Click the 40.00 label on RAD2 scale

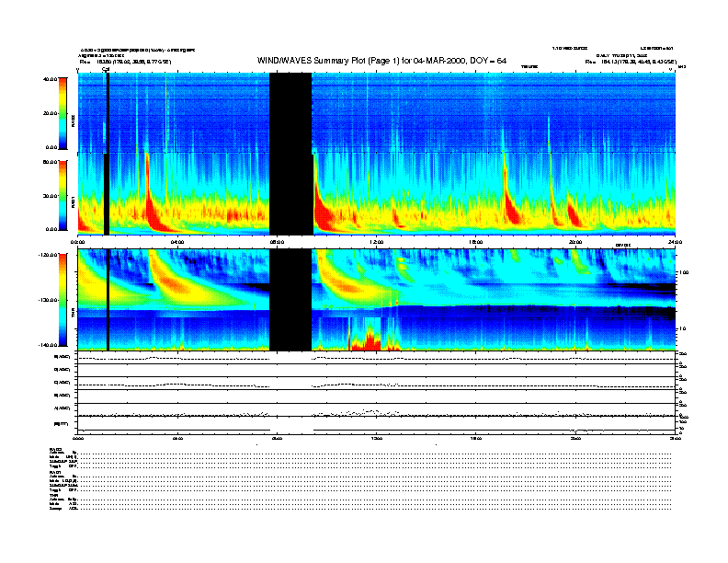(51, 79)
